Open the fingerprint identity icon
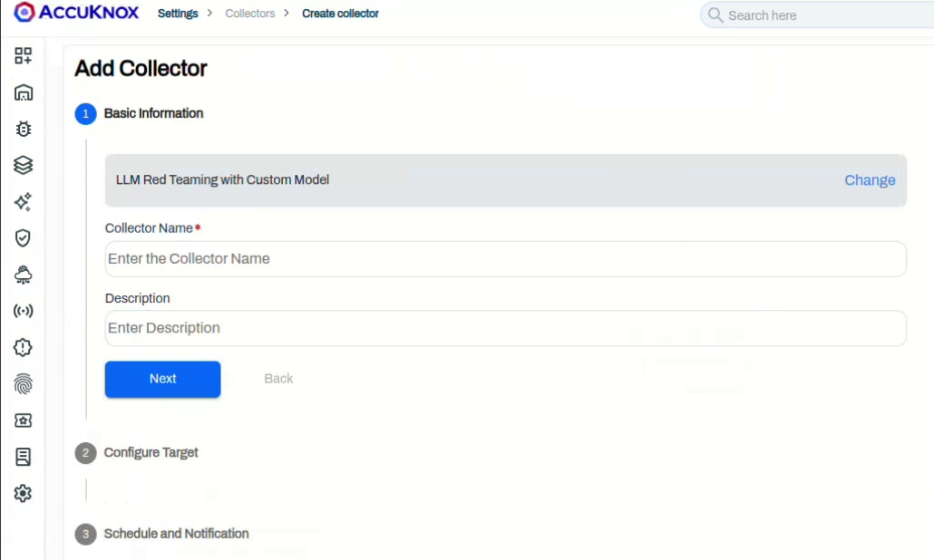The image size is (934, 560). pos(24,384)
